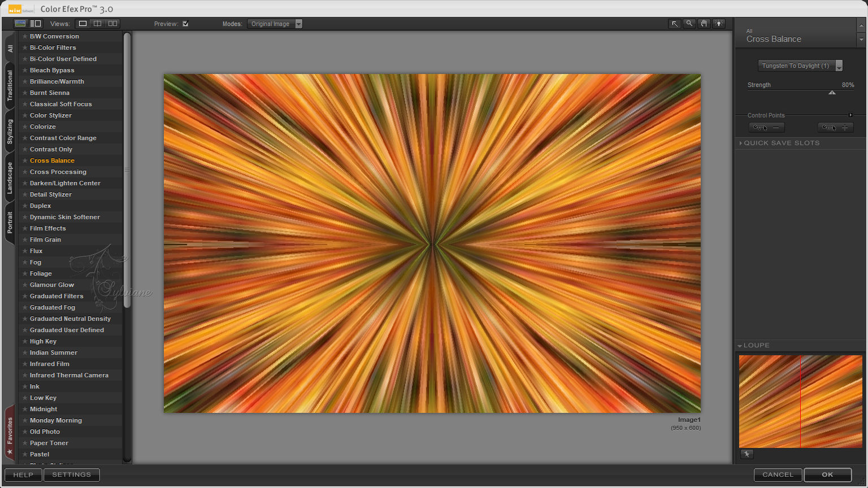
Task: Add a positive control point
Action: (x=836, y=128)
